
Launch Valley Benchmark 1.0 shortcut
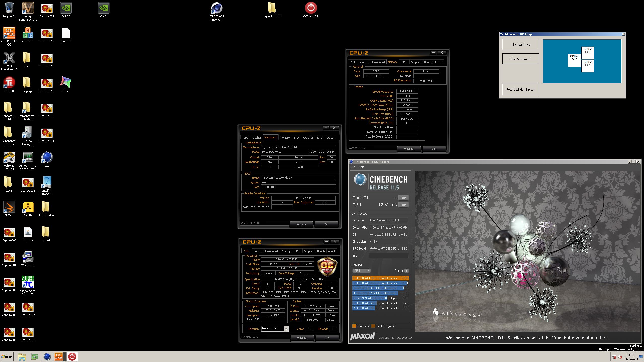coord(28,11)
